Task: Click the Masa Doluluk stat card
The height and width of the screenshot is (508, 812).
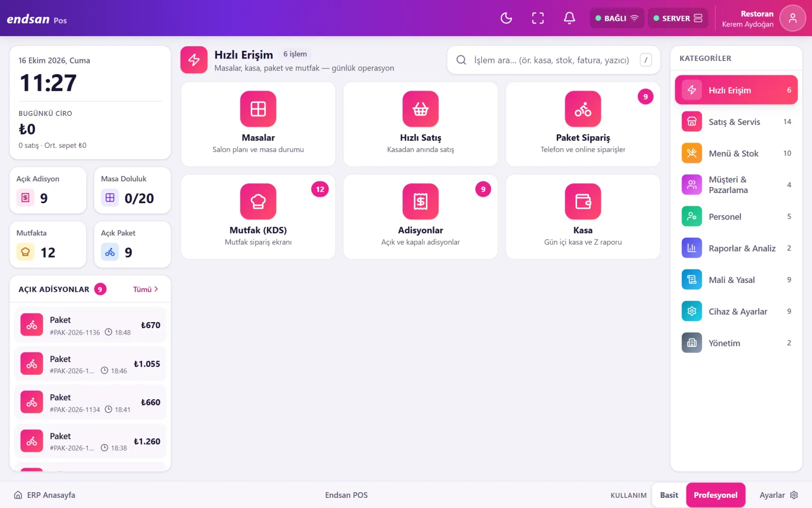Action: tap(132, 190)
